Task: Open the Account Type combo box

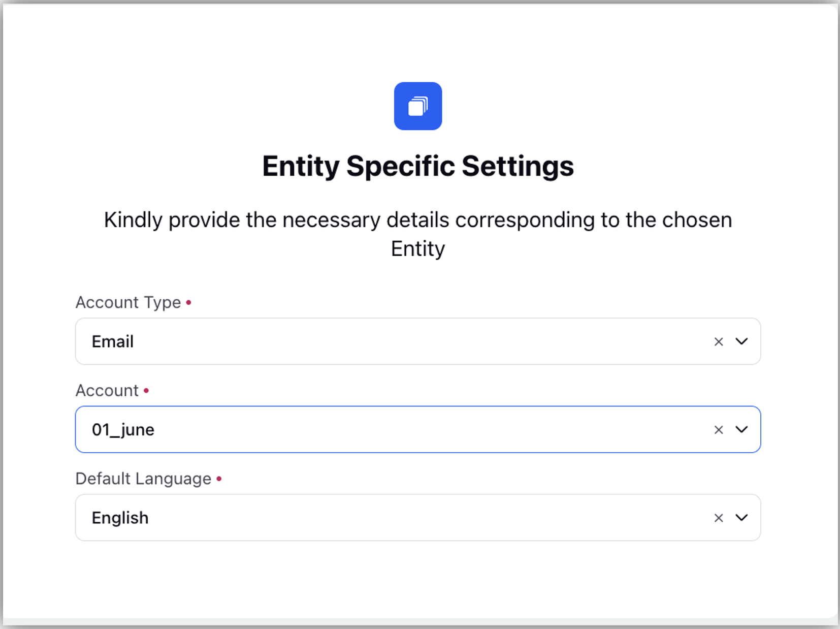Action: 418,341
